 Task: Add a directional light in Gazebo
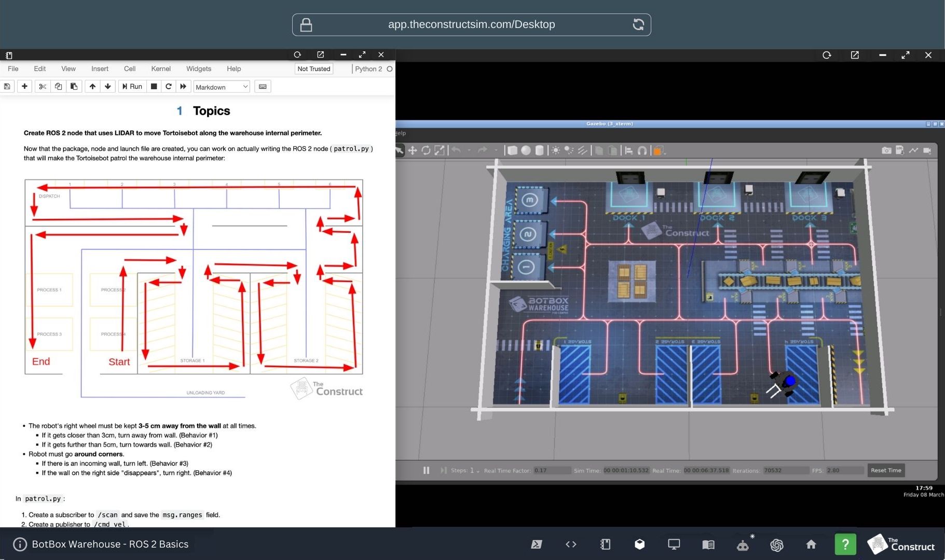pyautogui.click(x=583, y=150)
